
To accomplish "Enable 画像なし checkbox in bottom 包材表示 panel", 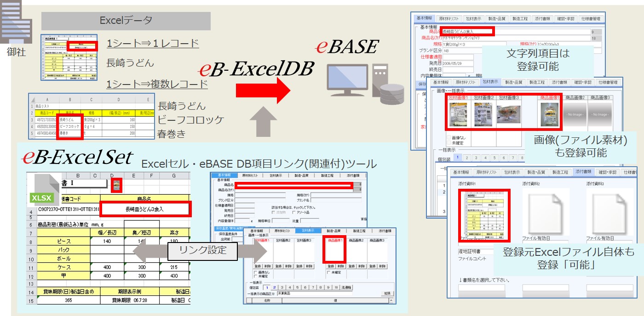I will 256,272.
